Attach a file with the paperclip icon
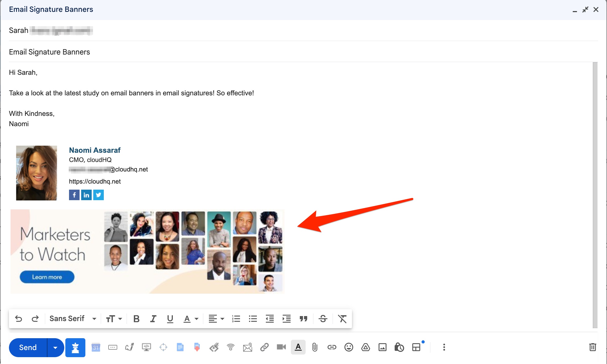The height and width of the screenshot is (364, 607). click(315, 347)
